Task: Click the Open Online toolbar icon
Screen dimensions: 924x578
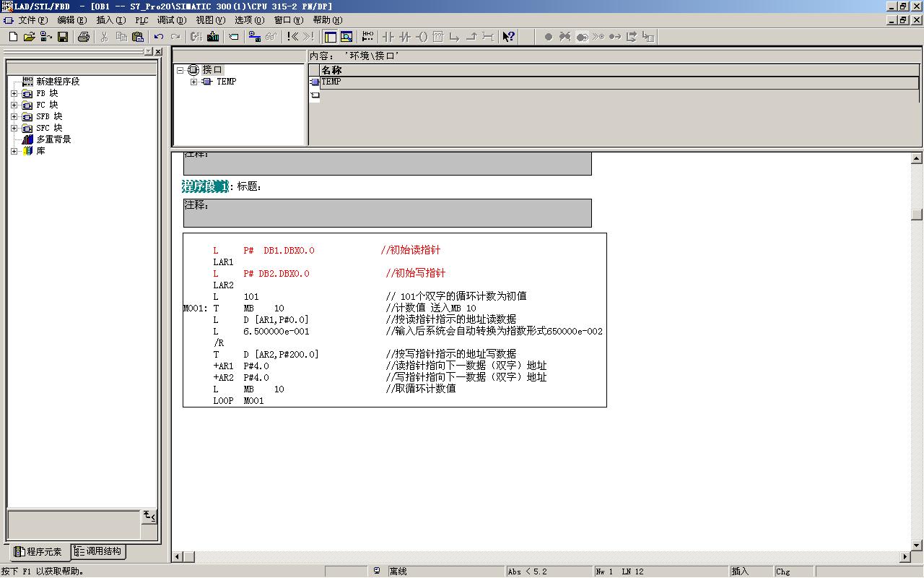Action: pos(45,37)
